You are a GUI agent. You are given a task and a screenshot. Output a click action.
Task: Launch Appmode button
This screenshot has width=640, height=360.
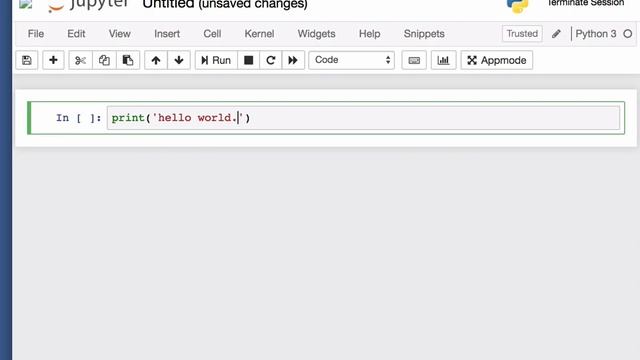[497, 60]
